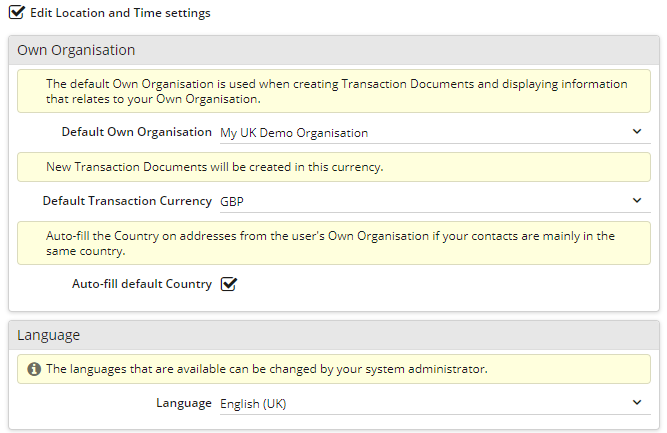Expand the Default Transaction Currency chevron arrow
Screen dimensions: 667x433
pos(637,200)
